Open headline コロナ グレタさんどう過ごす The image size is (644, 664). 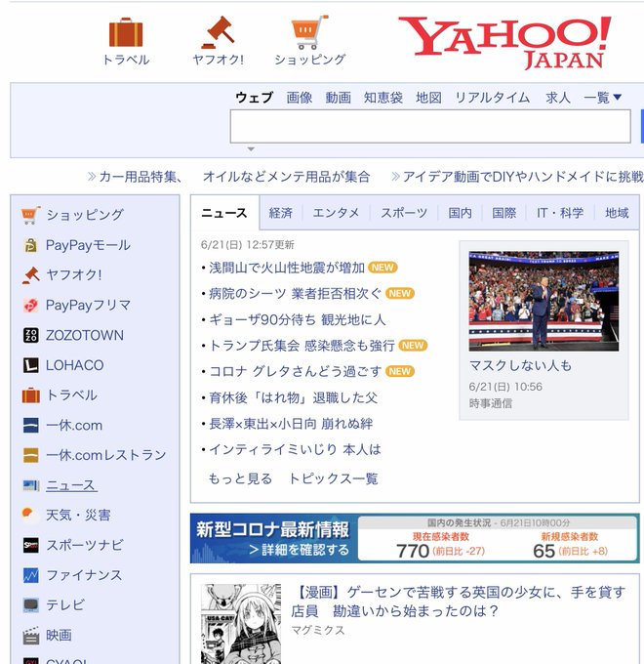point(296,371)
